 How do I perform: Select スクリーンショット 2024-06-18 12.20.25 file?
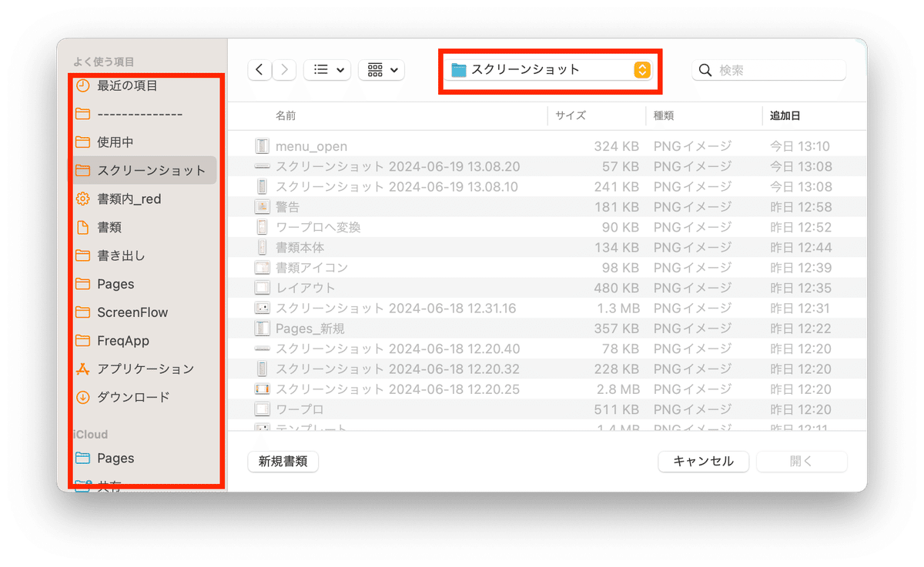coord(547,389)
